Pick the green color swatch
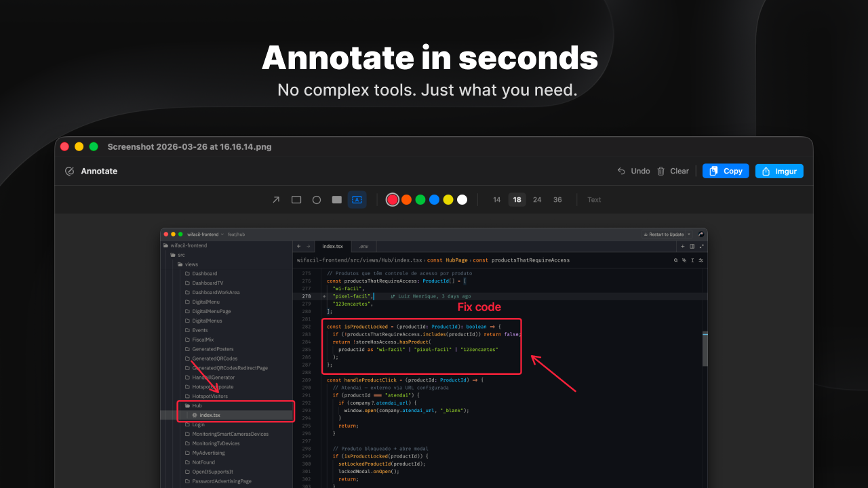The height and width of the screenshot is (488, 868). pyautogui.click(x=420, y=200)
